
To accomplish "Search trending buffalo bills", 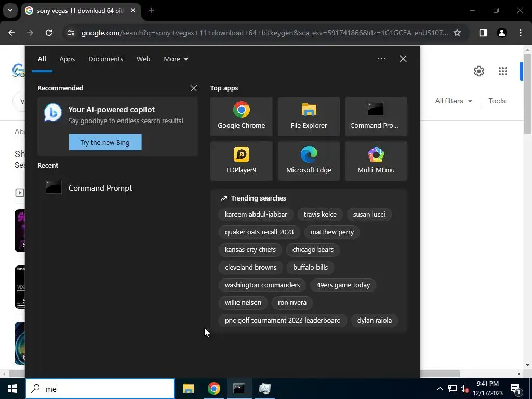I will point(311,268).
